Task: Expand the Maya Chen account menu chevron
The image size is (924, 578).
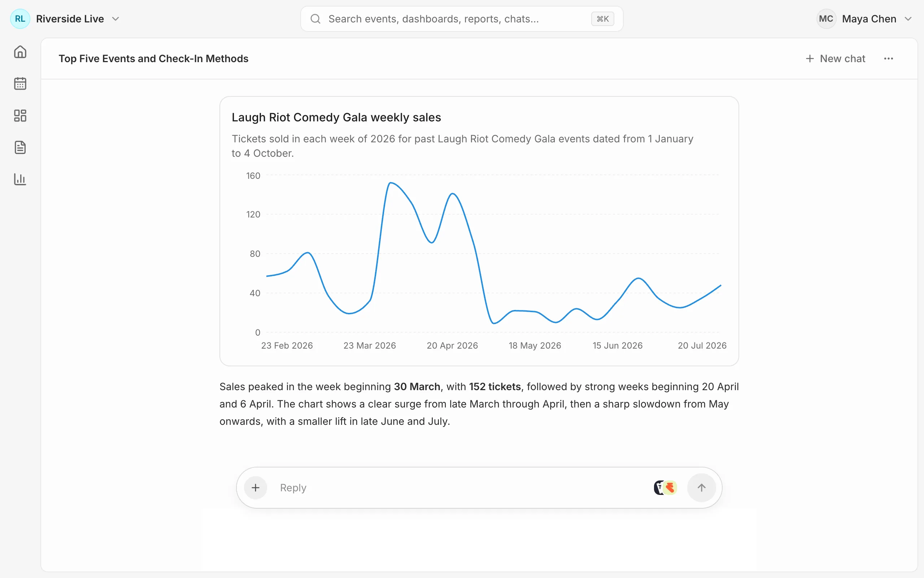Action: [908, 19]
